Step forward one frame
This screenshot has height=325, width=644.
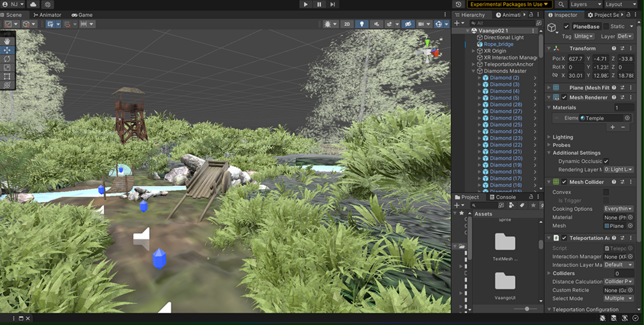(x=332, y=4)
